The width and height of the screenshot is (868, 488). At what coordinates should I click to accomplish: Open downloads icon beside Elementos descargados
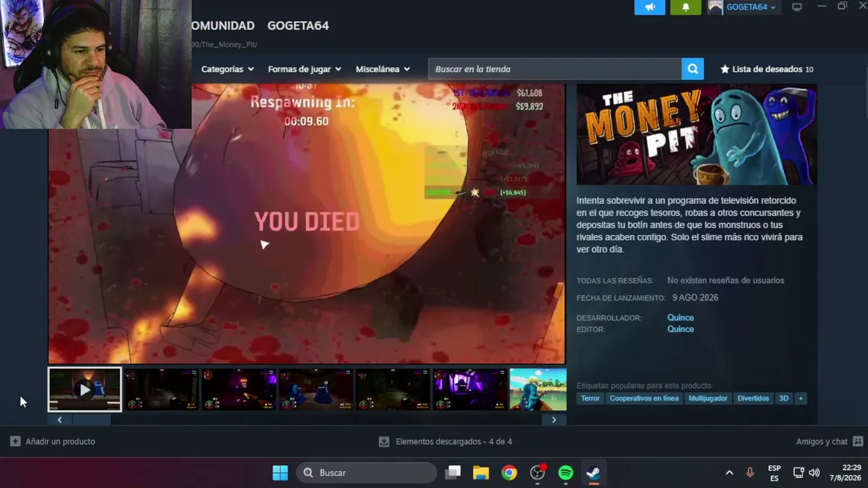(384, 441)
